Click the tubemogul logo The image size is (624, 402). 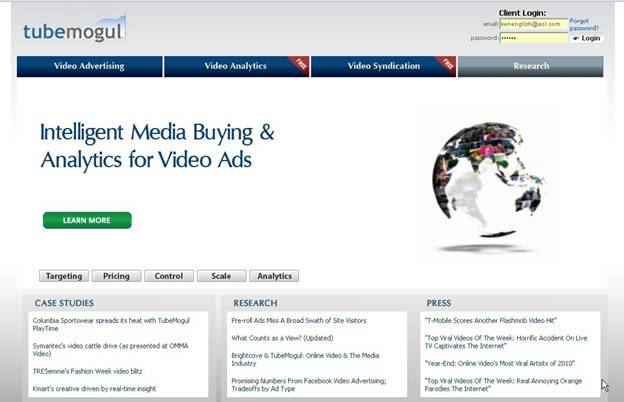[74, 29]
